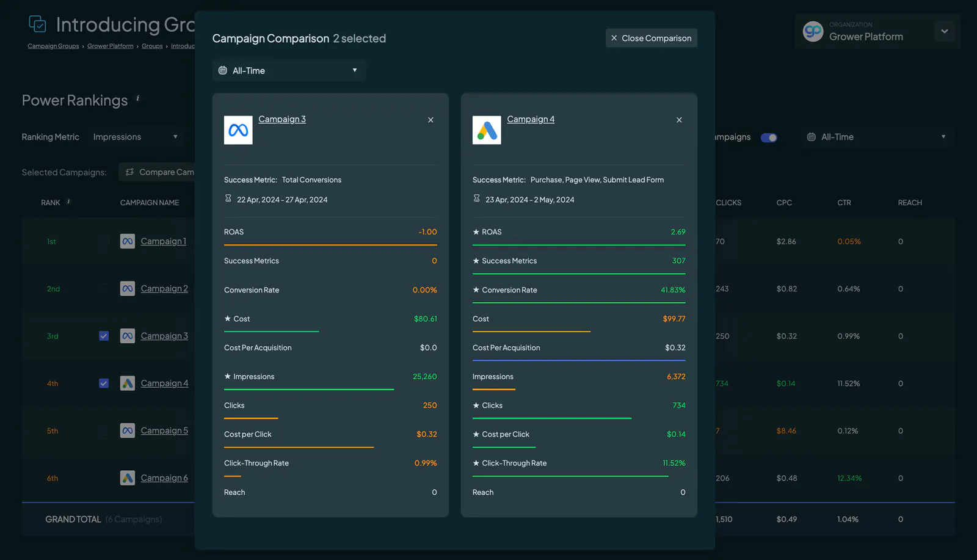Uncheck the Campaign 3 row checkbox
The height and width of the screenshot is (560, 977).
(104, 336)
